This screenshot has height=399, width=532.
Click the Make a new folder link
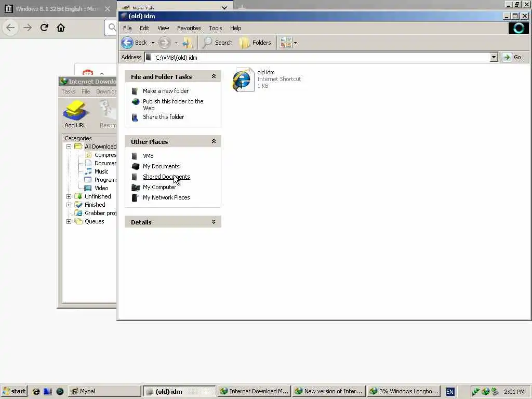coord(166,91)
